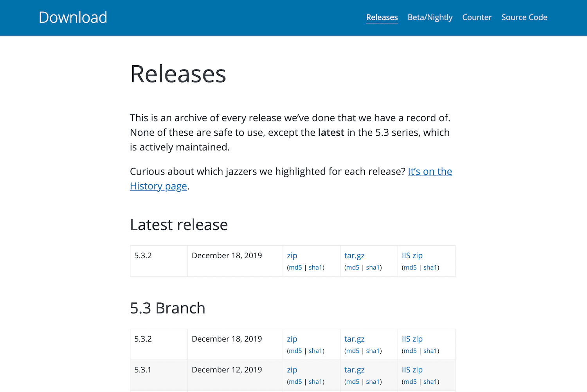Viewport: 587px width, 392px height.
Task: Download the IIS zip for latest release 5.3.2
Action: point(412,255)
